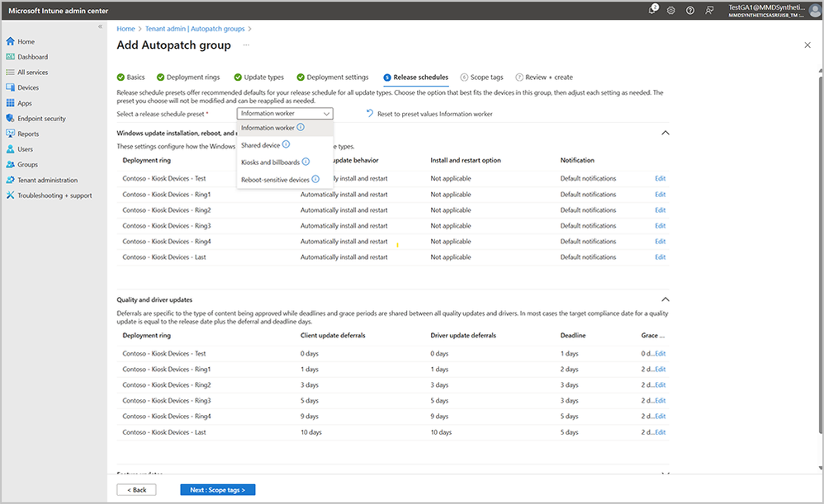The image size is (824, 504).
Task: Edit install settings for Kiosk Devices - Test
Action: [x=660, y=178]
